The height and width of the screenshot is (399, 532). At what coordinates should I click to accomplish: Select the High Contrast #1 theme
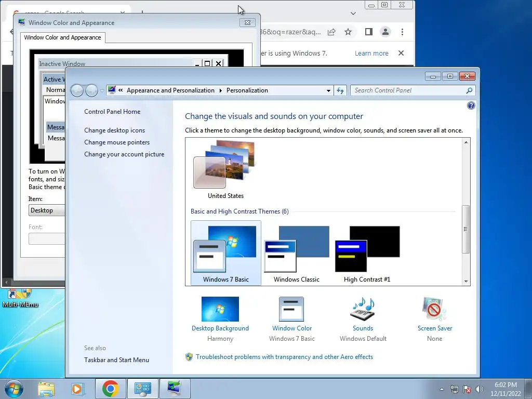pos(367,253)
